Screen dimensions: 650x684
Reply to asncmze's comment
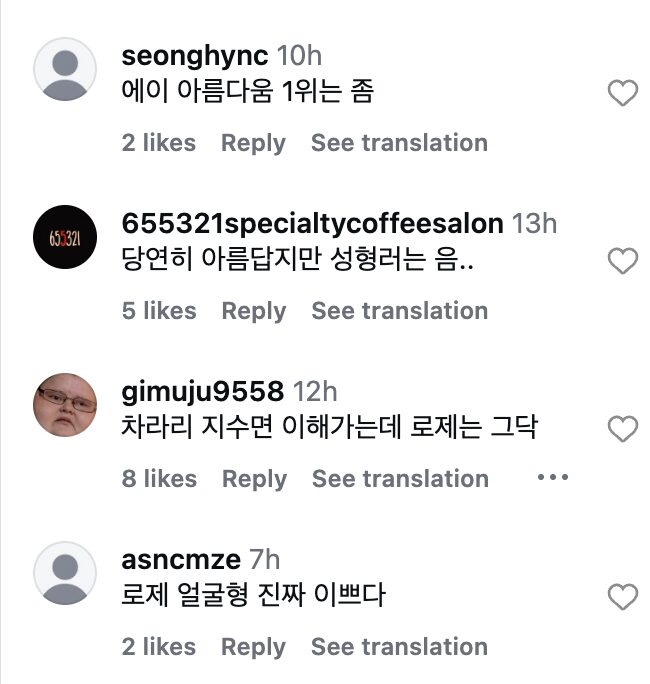tap(253, 647)
